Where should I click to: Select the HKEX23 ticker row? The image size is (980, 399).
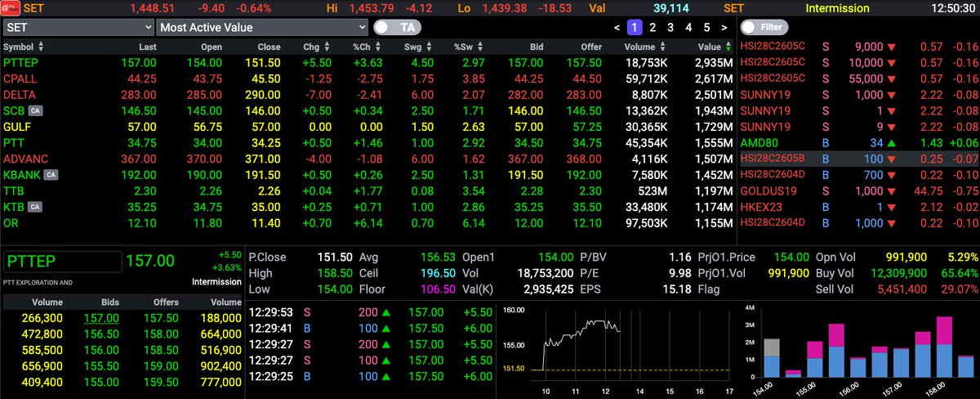(859, 206)
